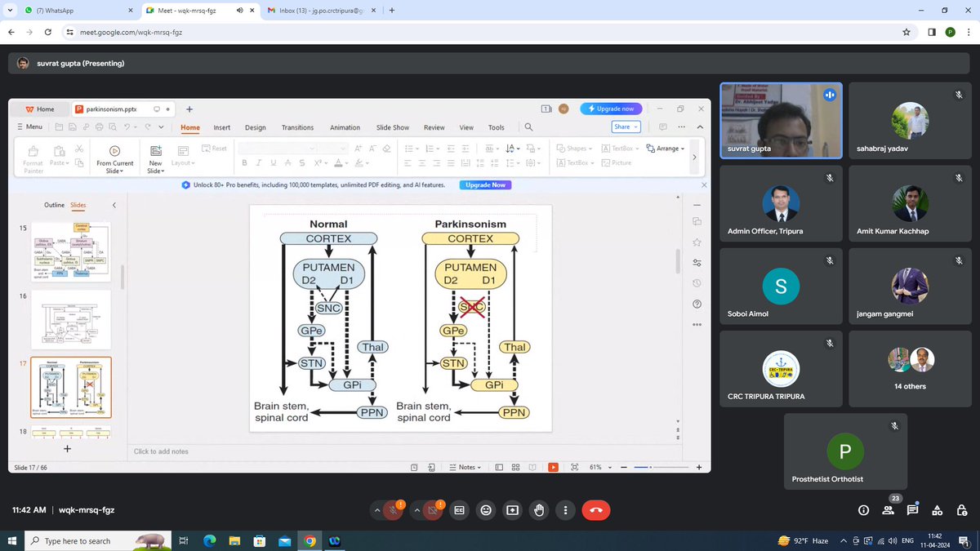Open the Share dropdown
The height and width of the screenshot is (551, 980).
[x=626, y=127]
